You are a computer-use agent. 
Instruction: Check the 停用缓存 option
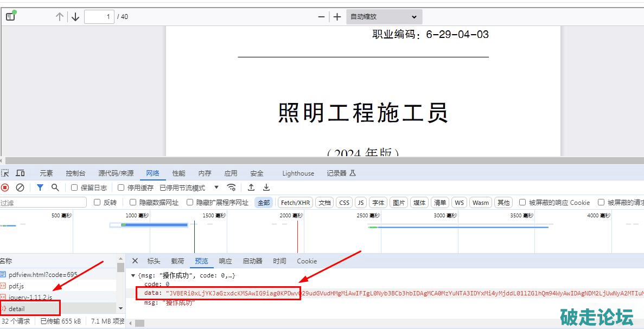[121, 188]
